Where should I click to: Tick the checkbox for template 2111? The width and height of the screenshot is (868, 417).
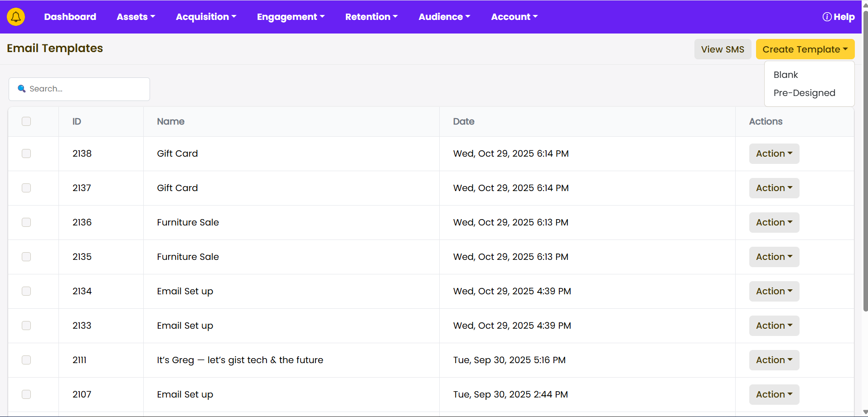26,360
